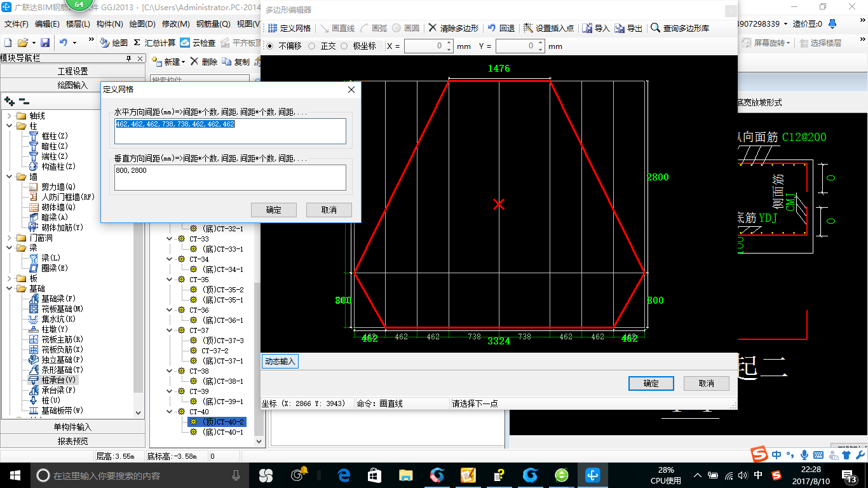Click the 定义网格 grid icon in toolbar
The height and width of the screenshot is (488, 868).
coord(273,29)
